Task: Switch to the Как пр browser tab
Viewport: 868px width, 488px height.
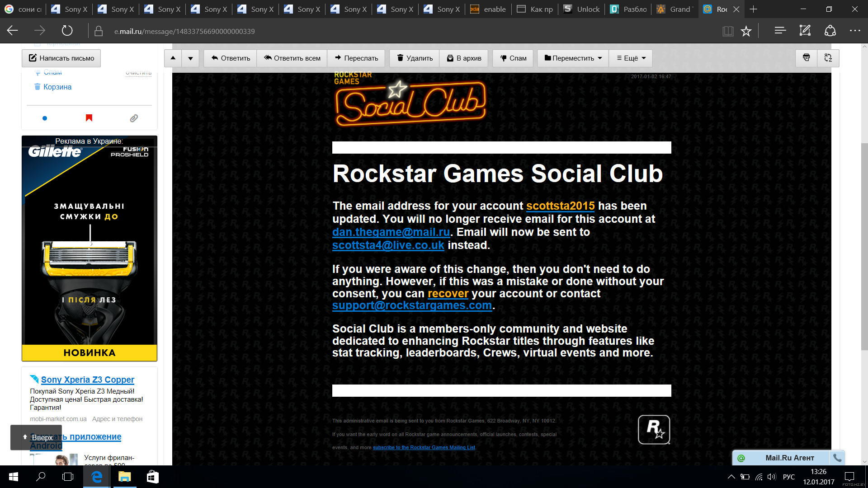Action: click(535, 9)
